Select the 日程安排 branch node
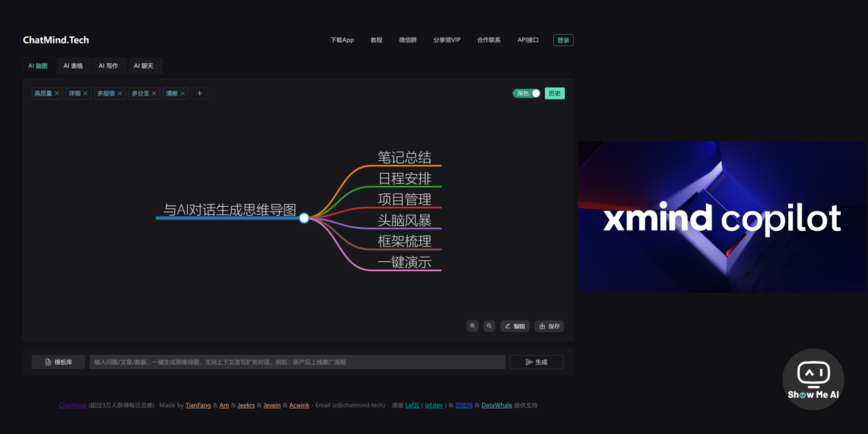868x434 pixels. pos(405,178)
